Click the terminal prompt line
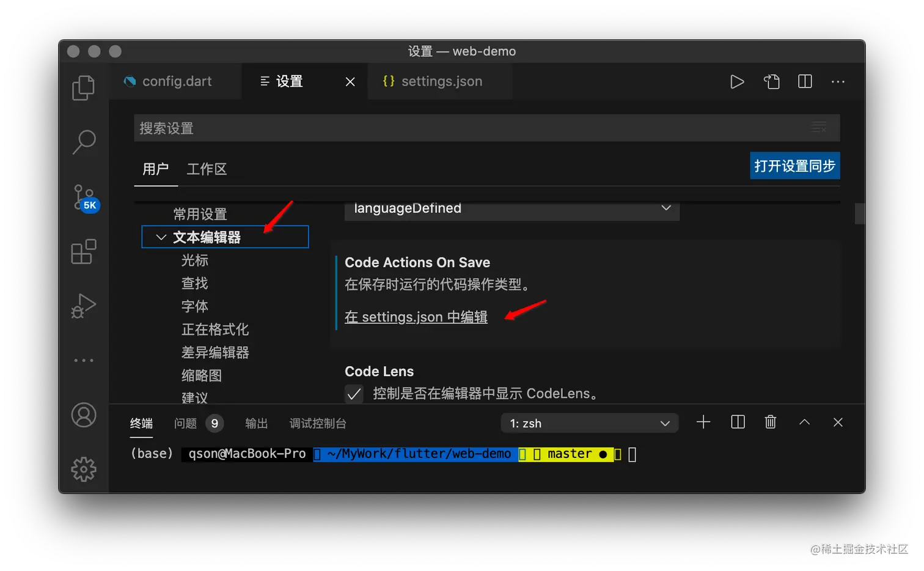This screenshot has height=571, width=924. 383,454
